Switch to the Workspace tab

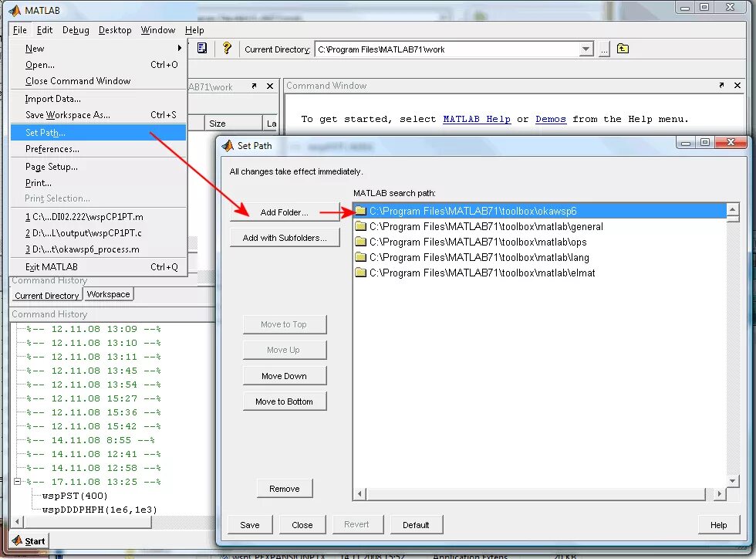(x=109, y=294)
